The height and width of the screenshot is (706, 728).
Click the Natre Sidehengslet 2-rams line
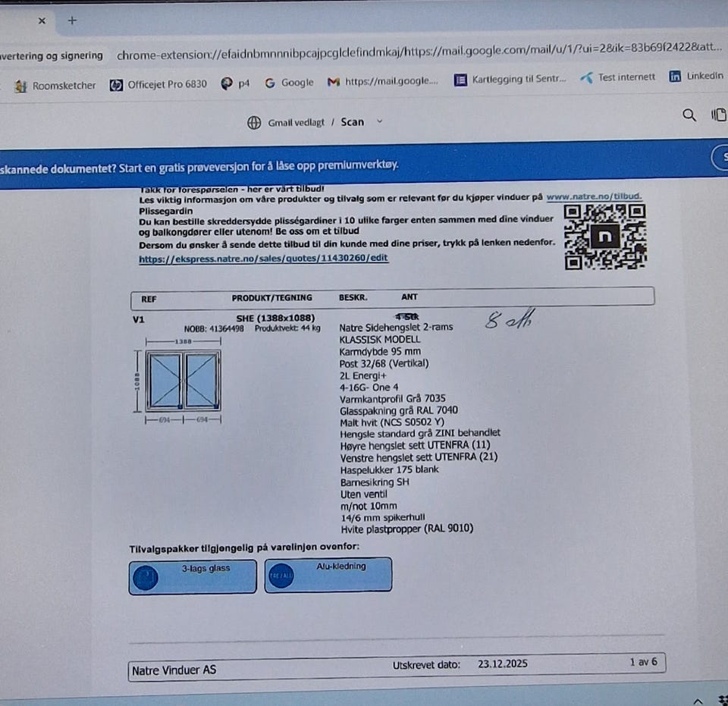point(396,328)
